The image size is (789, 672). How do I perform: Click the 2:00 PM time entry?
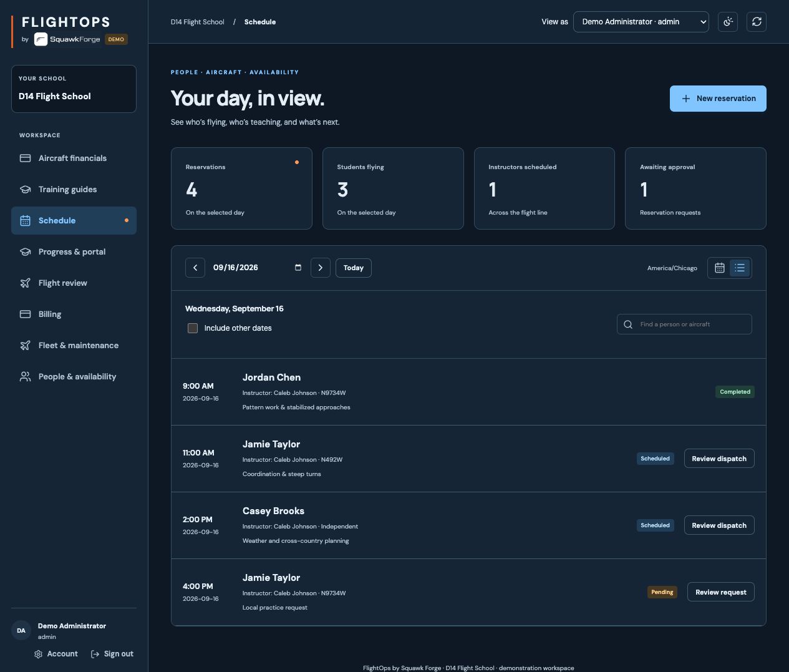[x=198, y=520]
